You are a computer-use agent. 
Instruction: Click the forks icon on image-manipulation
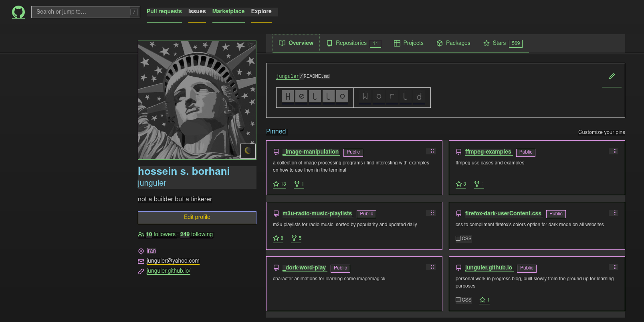click(x=297, y=184)
